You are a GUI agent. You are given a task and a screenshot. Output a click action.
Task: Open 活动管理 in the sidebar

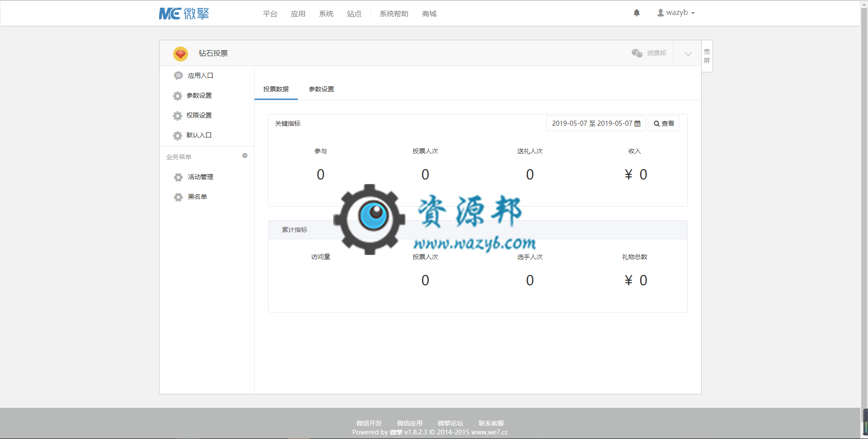(201, 177)
